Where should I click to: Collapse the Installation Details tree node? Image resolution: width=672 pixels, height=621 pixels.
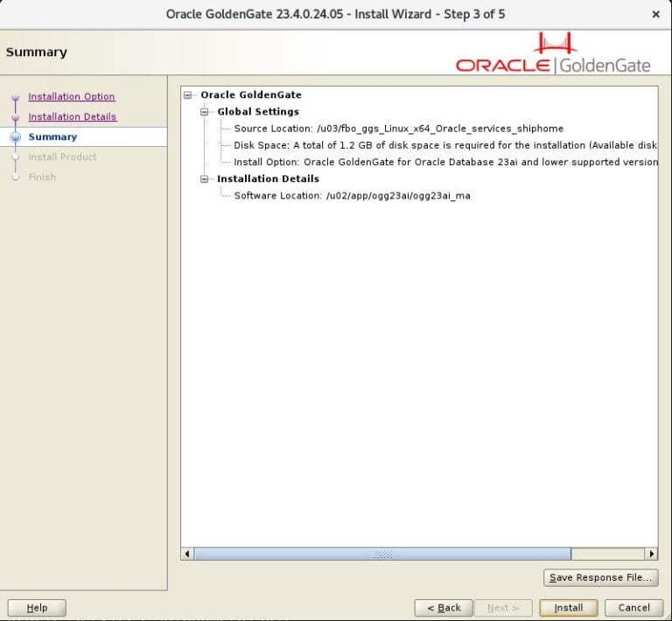point(205,179)
